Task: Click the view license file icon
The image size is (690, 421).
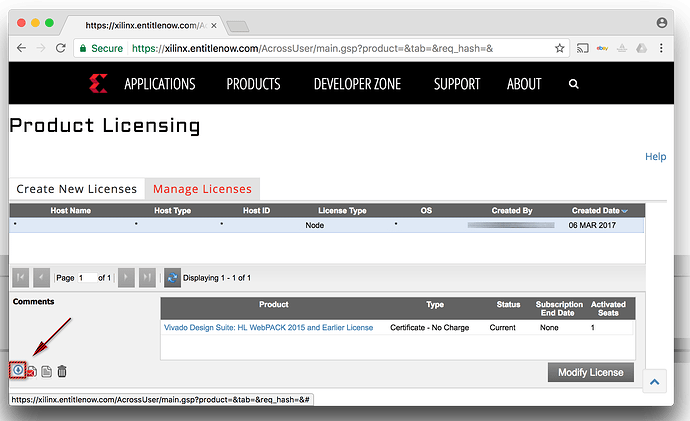Action: (x=46, y=372)
